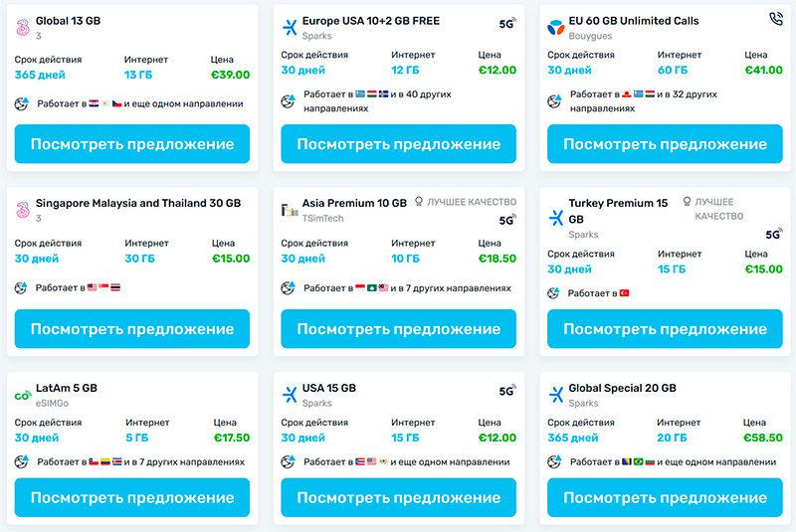Click the globe coverage icon on Turkey Premium
Screen dimensions: 796x532
click(x=554, y=293)
